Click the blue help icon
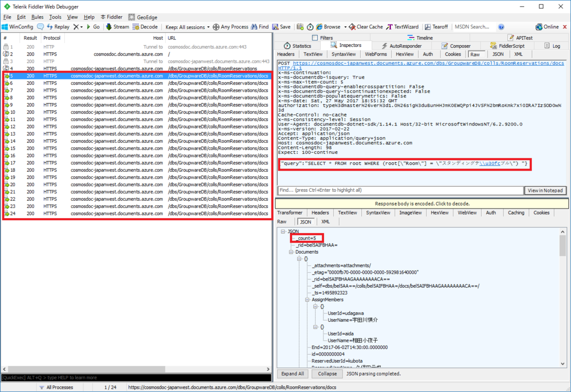Screen dimensions: 571x392 tap(501, 27)
